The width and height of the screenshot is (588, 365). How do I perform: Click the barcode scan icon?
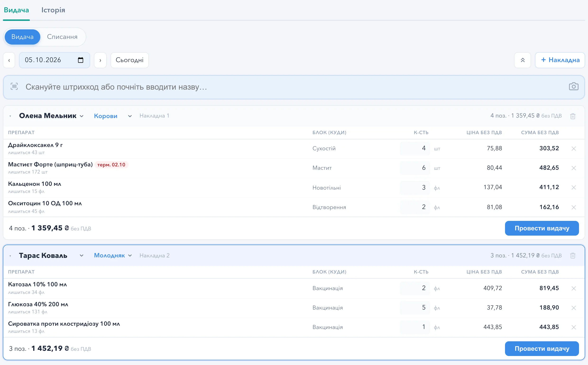coord(14,87)
